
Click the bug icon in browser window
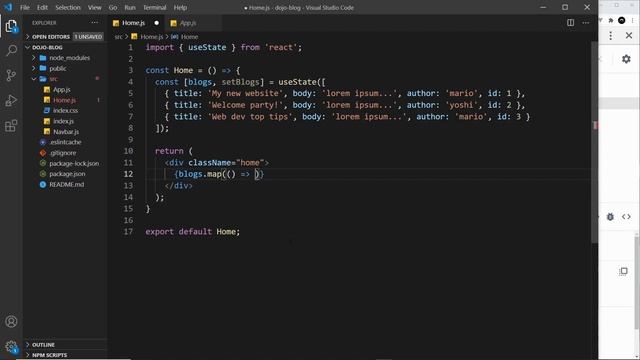pos(610,217)
